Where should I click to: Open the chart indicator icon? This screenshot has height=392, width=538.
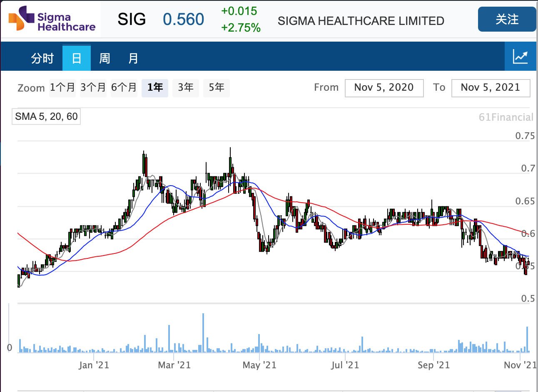pyautogui.click(x=521, y=57)
